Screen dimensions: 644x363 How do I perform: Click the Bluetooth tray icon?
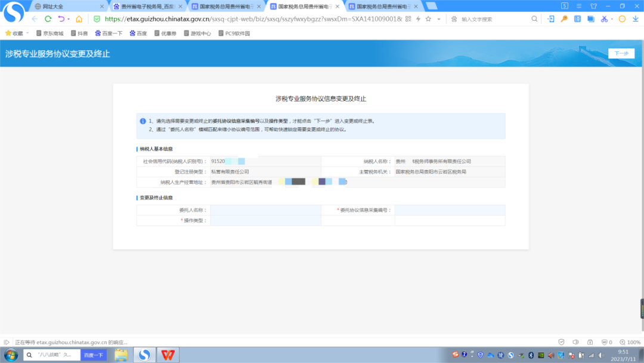531,355
